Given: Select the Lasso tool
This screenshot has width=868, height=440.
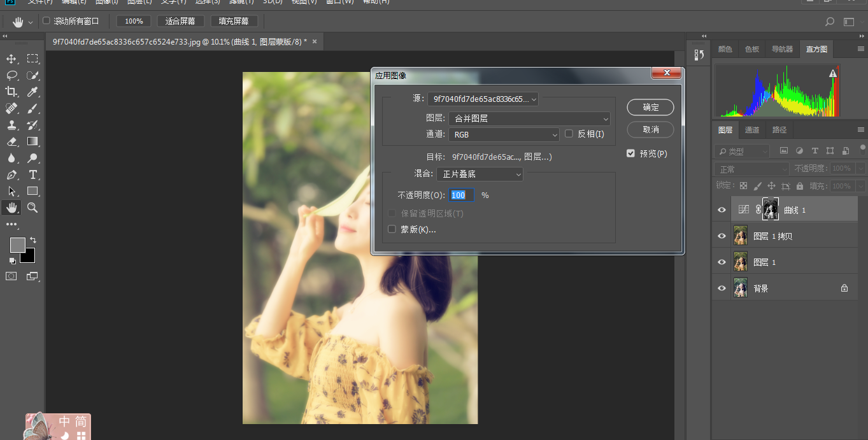Looking at the screenshot, I should pyautogui.click(x=11, y=75).
